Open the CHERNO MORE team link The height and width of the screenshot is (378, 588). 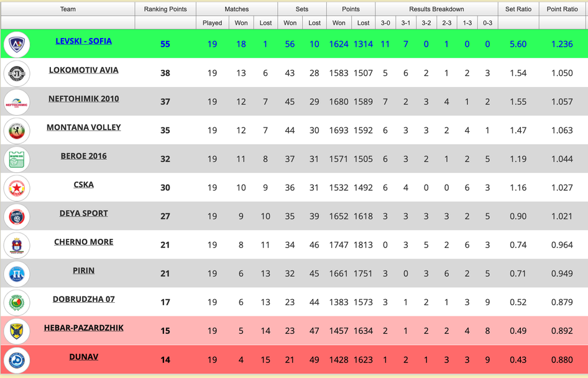click(x=84, y=242)
